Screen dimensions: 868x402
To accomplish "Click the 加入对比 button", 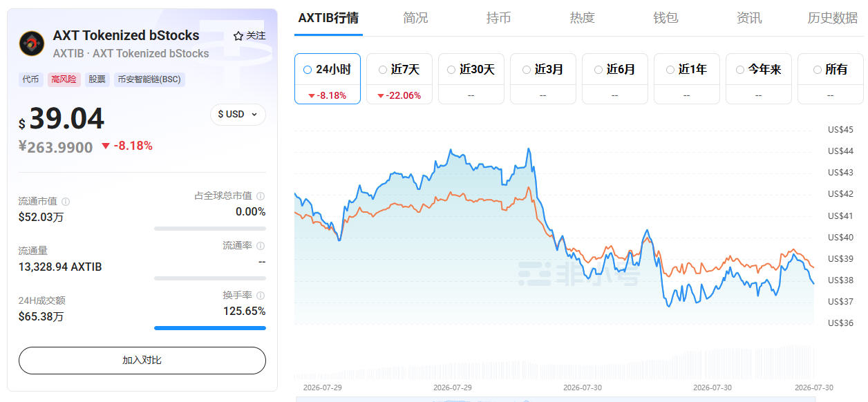I will [x=142, y=361].
